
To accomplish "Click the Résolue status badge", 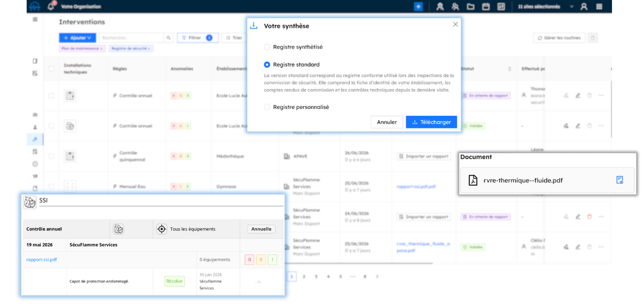I will (x=174, y=281).
